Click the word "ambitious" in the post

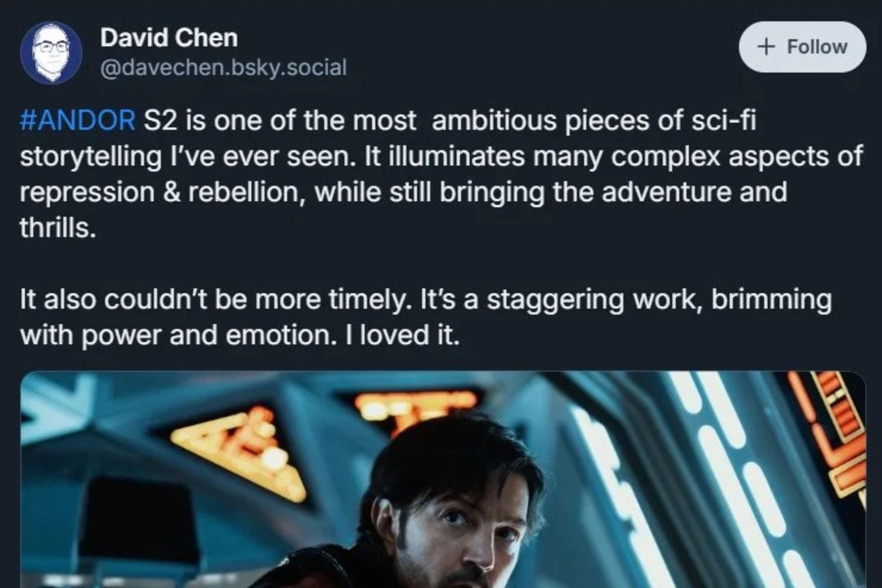click(494, 121)
